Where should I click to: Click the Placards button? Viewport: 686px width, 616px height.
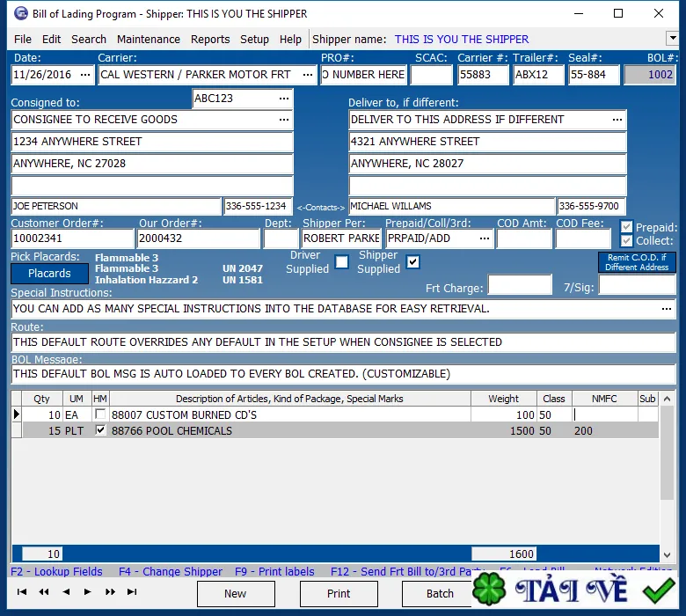pos(49,274)
